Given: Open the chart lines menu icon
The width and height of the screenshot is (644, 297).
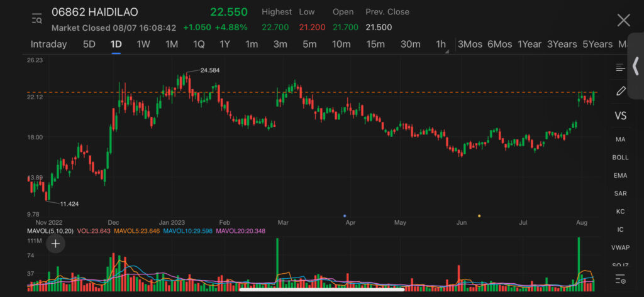Looking at the screenshot, I should tap(620, 68).
